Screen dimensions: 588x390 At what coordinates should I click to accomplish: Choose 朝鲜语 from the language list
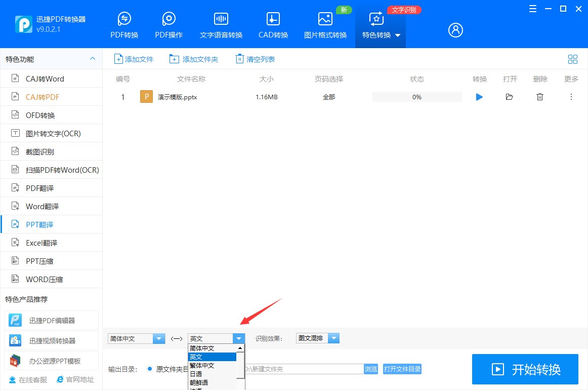212,383
